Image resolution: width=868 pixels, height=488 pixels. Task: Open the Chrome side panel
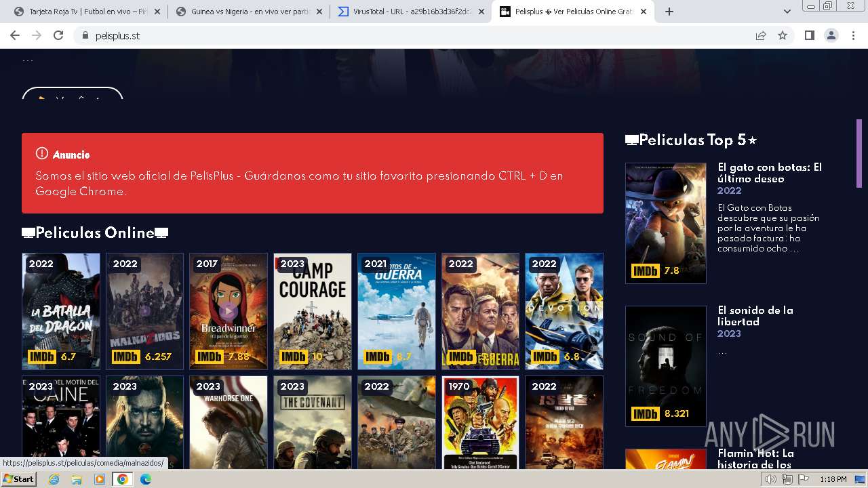[x=810, y=35]
